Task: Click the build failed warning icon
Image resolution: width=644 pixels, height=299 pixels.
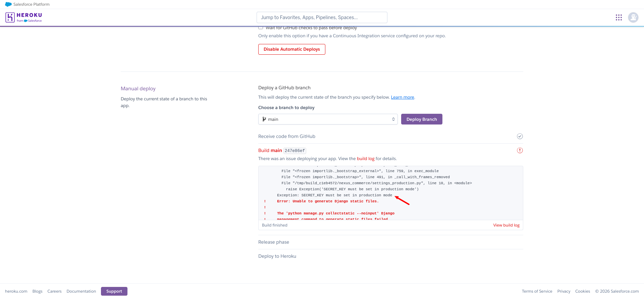Action: tap(520, 150)
